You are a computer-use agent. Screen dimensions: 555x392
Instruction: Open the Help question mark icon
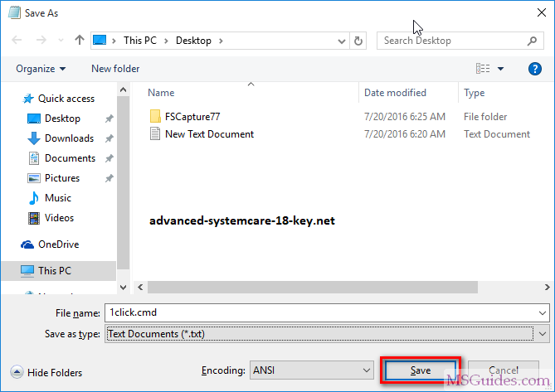tap(535, 69)
